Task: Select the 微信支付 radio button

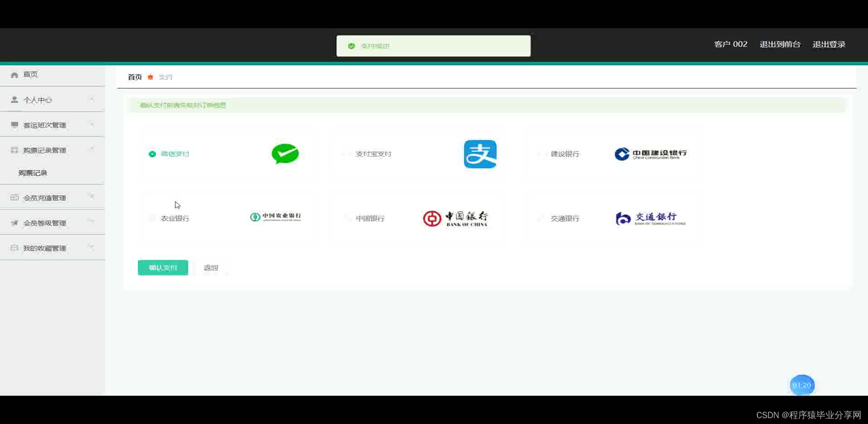Action: [152, 154]
